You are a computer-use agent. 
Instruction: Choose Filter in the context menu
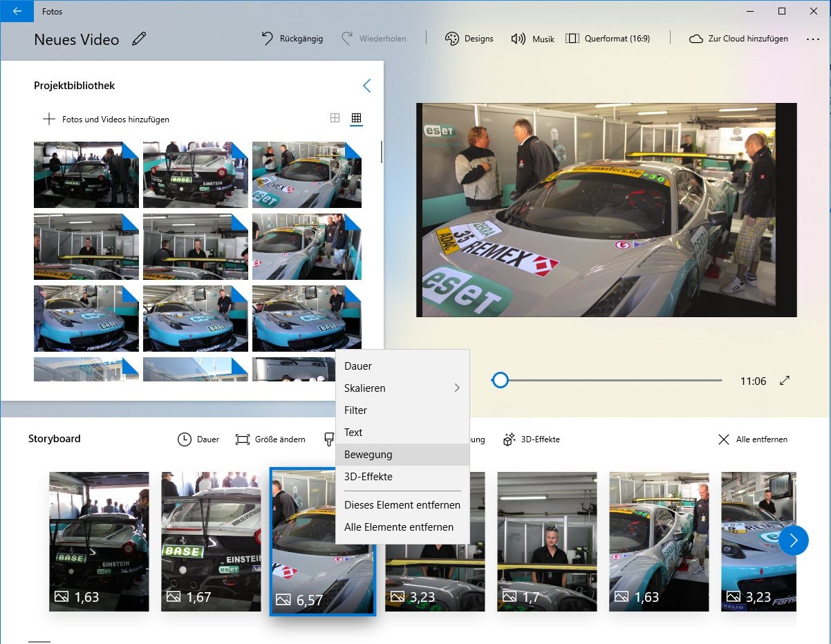coord(402,410)
